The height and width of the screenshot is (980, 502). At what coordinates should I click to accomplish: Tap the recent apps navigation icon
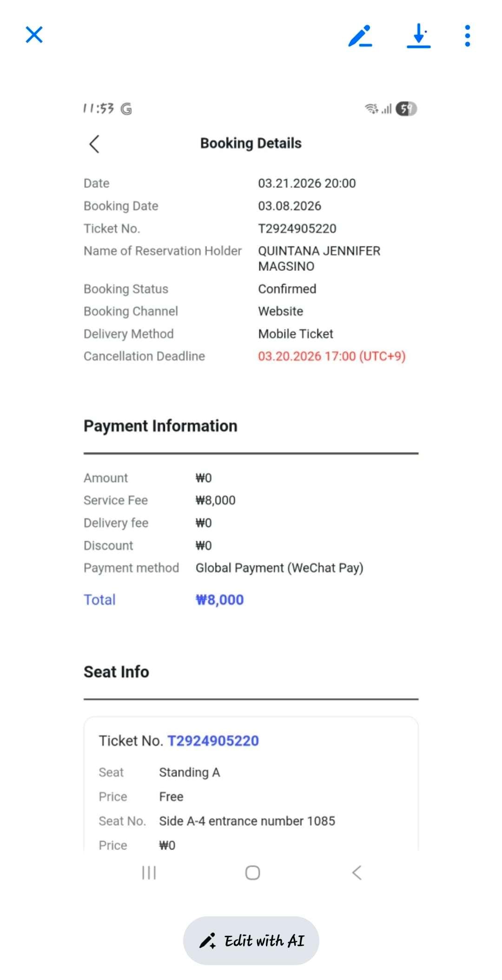click(149, 873)
